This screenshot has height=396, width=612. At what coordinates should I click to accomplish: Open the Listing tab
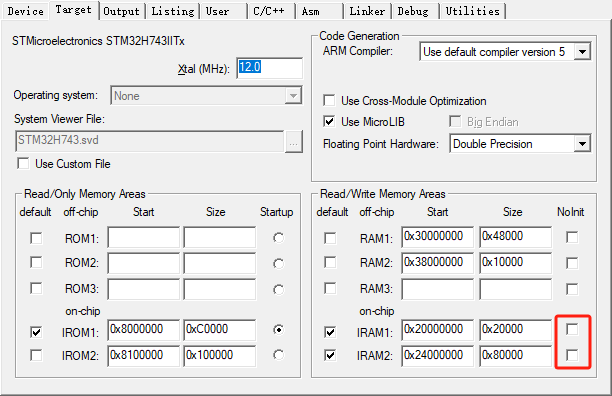coord(173,11)
